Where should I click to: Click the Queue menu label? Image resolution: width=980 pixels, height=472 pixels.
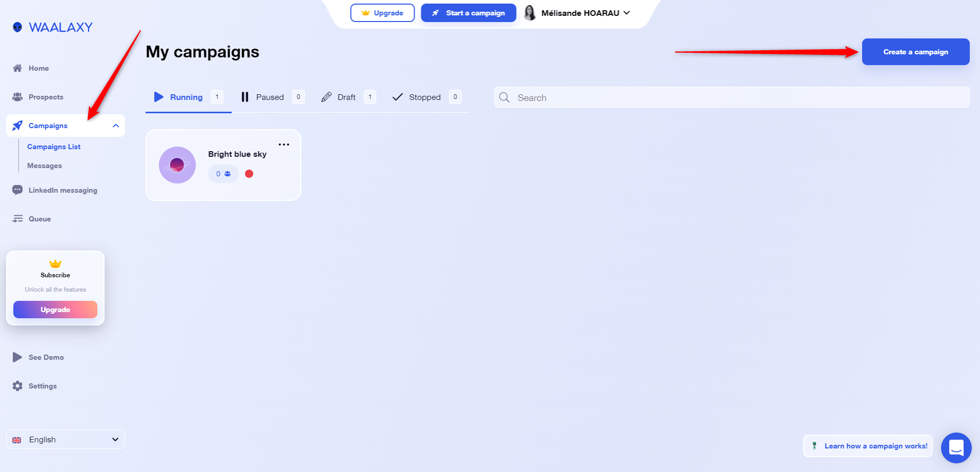(x=40, y=219)
